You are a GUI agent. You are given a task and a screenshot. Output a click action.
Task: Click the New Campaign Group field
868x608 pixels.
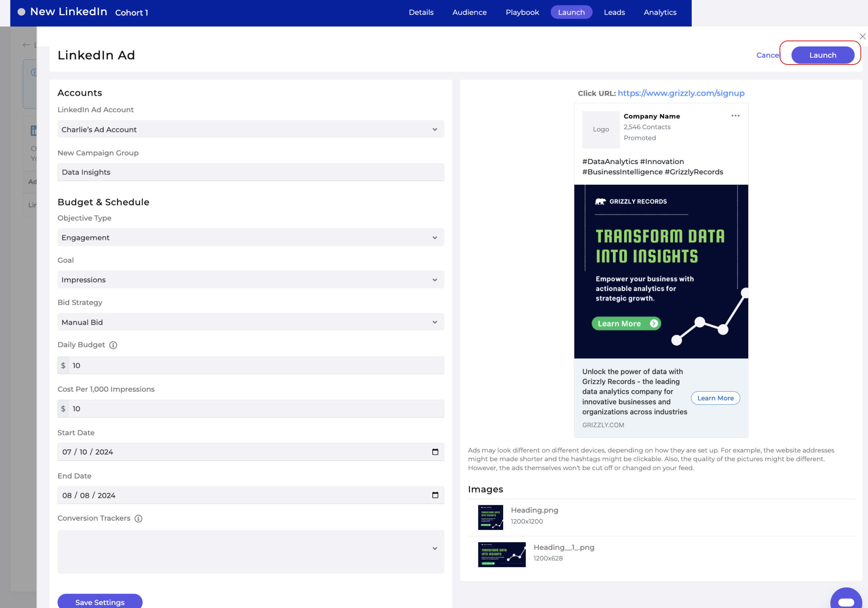251,172
